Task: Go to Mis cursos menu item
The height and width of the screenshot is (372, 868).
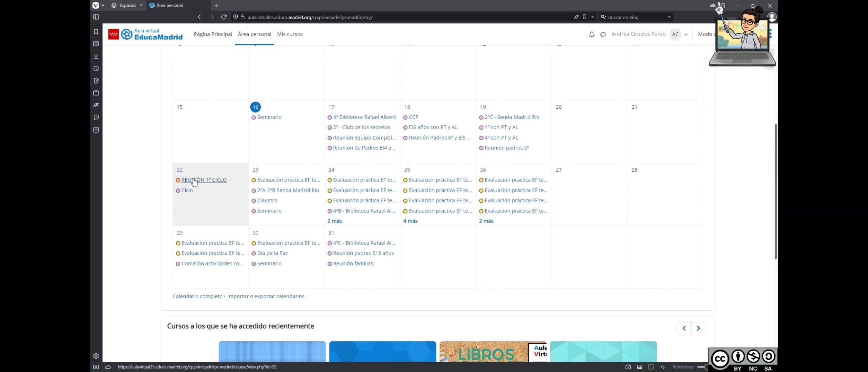Action: coord(290,34)
